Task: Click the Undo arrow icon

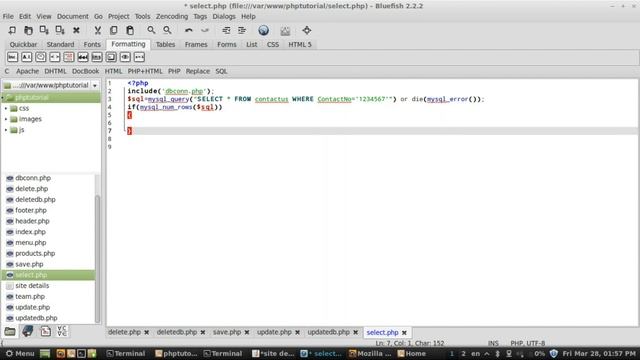Action: tap(189, 30)
